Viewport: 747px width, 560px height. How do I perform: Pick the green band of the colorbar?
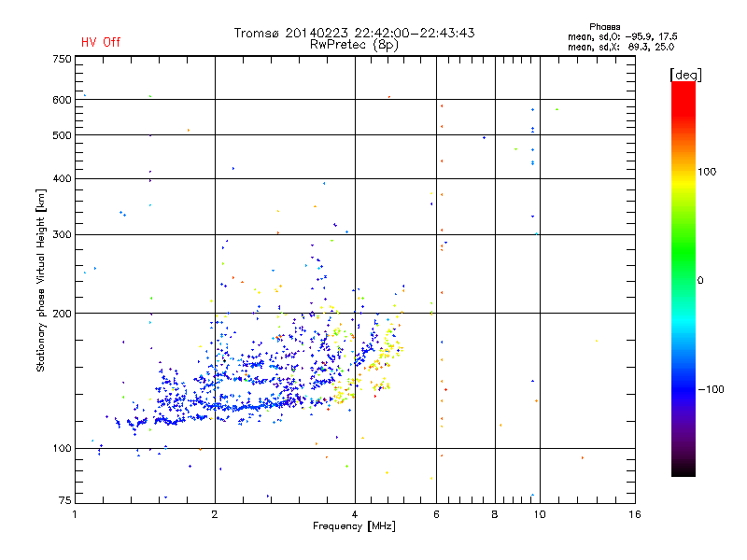pyautogui.click(x=684, y=252)
